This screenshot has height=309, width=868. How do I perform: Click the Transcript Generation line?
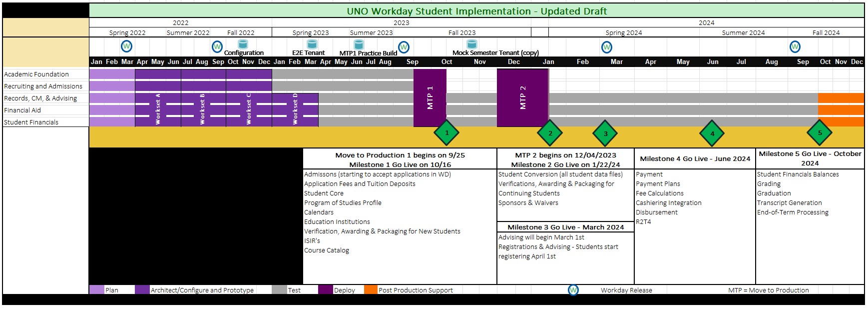pos(790,202)
